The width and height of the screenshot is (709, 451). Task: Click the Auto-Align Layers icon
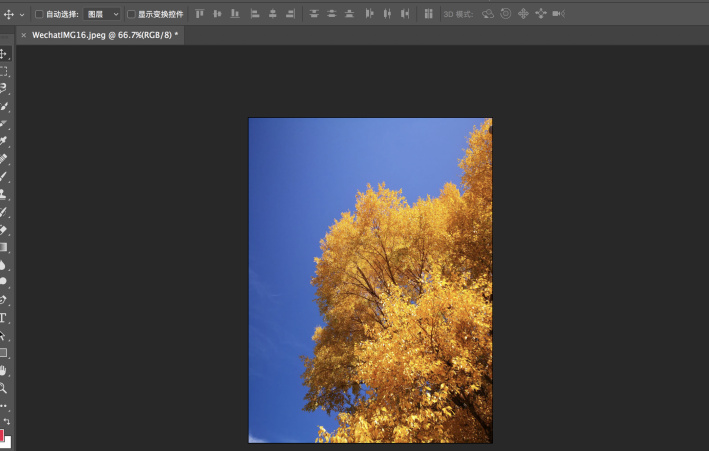[x=428, y=14]
